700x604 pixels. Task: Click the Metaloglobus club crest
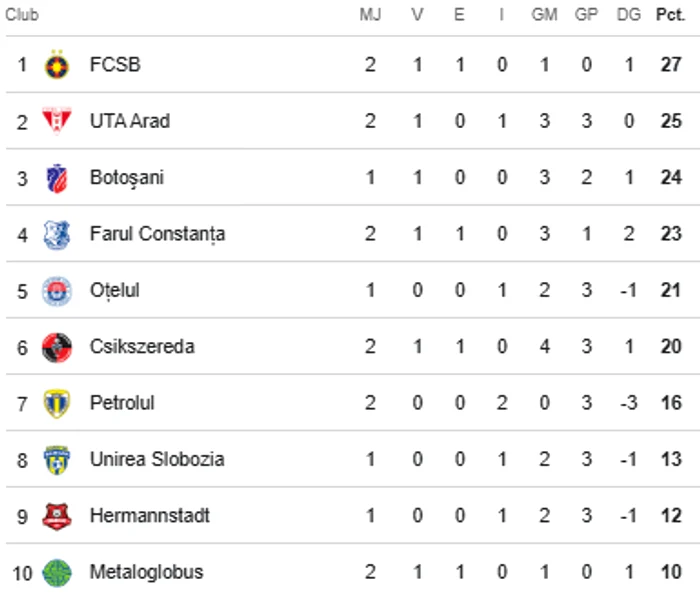57,573
